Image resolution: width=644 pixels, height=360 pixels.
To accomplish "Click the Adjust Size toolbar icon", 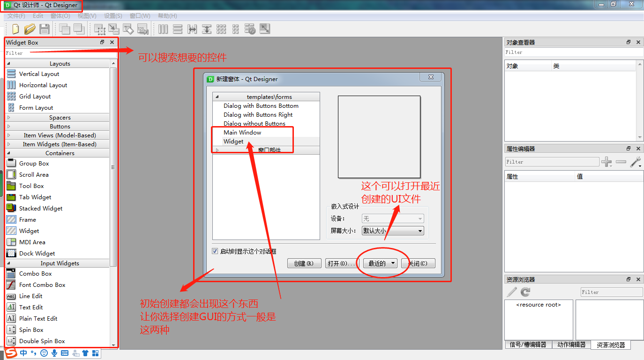I will pyautogui.click(x=265, y=29).
